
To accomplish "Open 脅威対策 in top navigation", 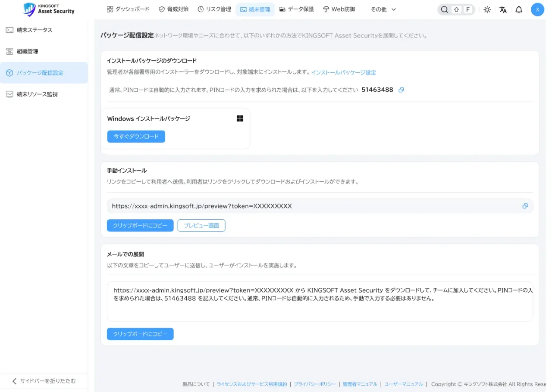I will pyautogui.click(x=174, y=9).
